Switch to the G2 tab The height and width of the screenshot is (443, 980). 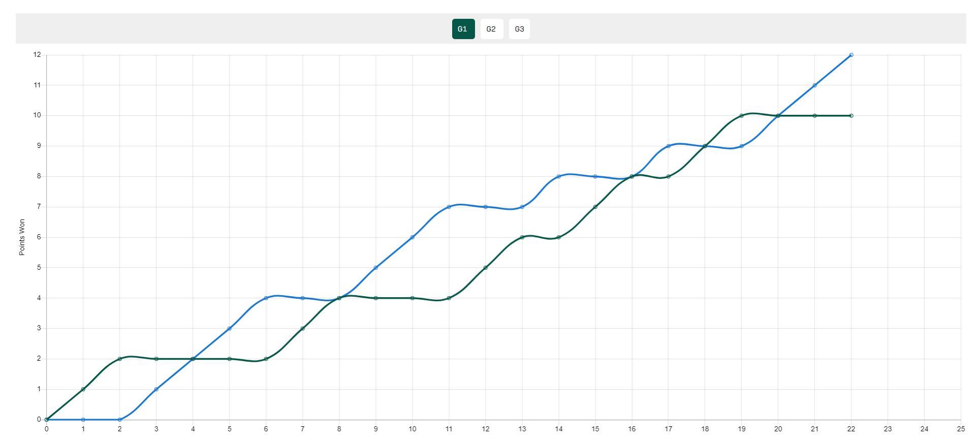click(491, 29)
